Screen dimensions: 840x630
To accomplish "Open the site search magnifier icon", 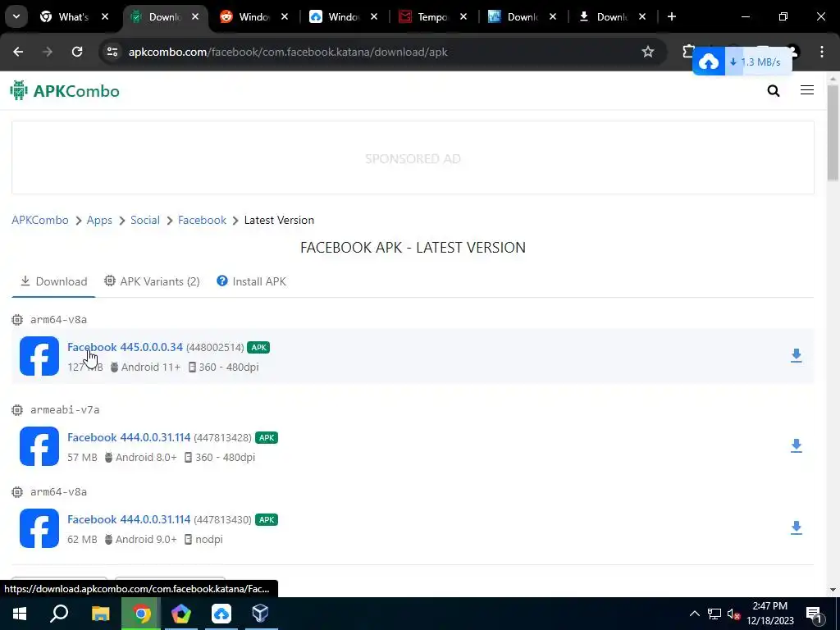I will (x=773, y=90).
